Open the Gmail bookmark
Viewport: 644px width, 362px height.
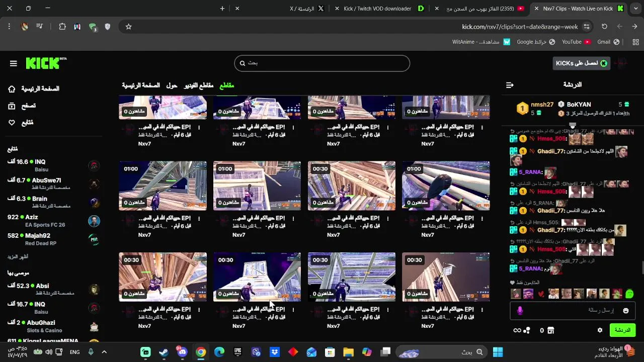coord(608,42)
